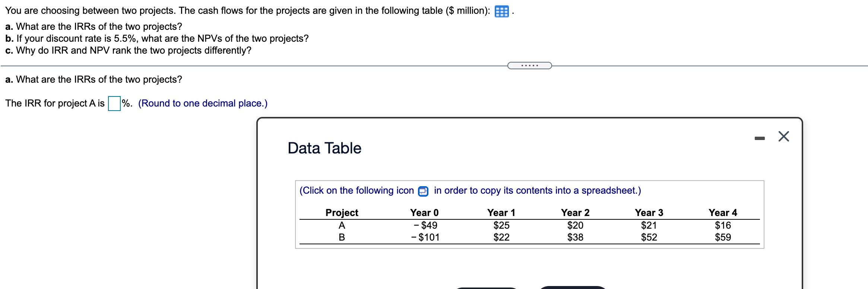
Task: Click the blue spreadsheet table icon after the question text
Action: click(x=503, y=11)
